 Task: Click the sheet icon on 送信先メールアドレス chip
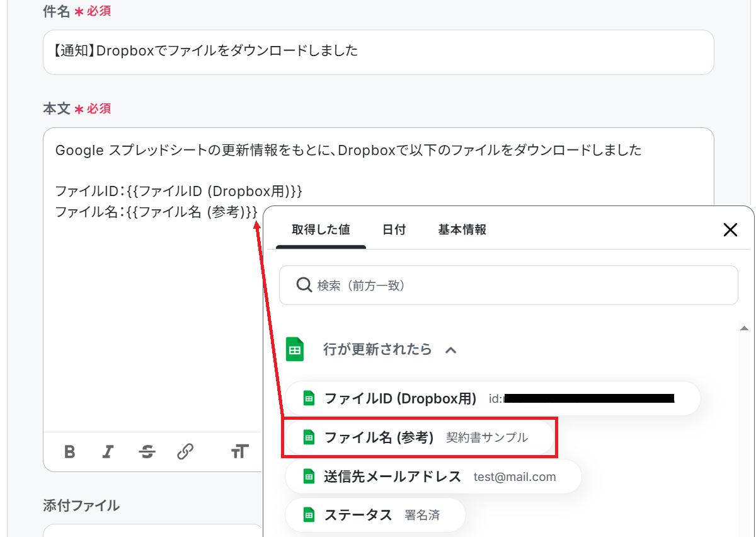309,476
